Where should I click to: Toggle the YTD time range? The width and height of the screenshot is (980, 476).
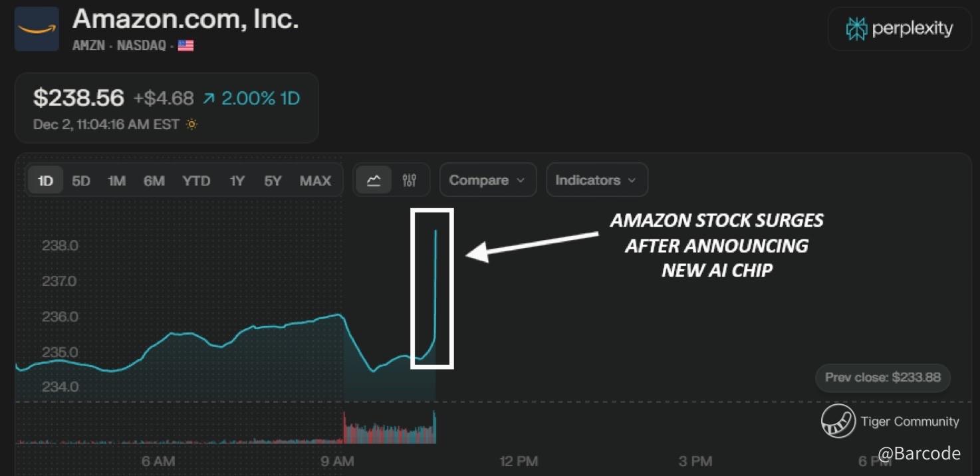coord(196,181)
